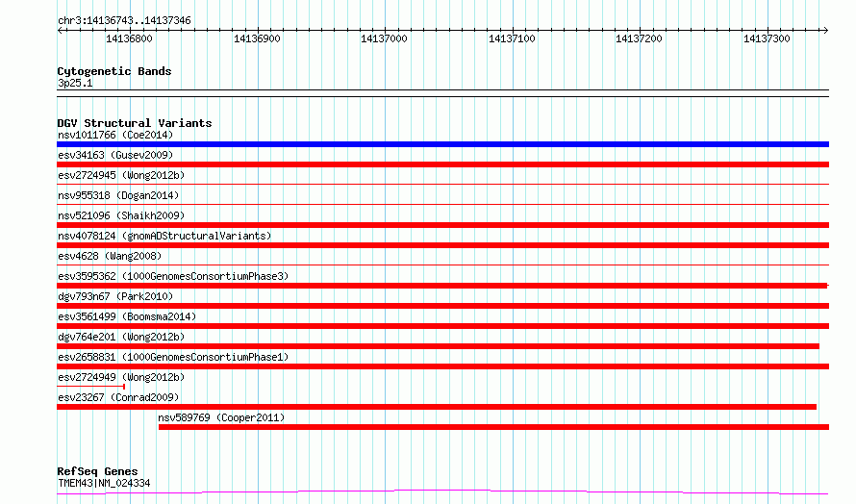This screenshot has height=504, width=856.
Task: Click esv3595362 (1000GenomesConsortiumPhase3) label
Action: 173,276
